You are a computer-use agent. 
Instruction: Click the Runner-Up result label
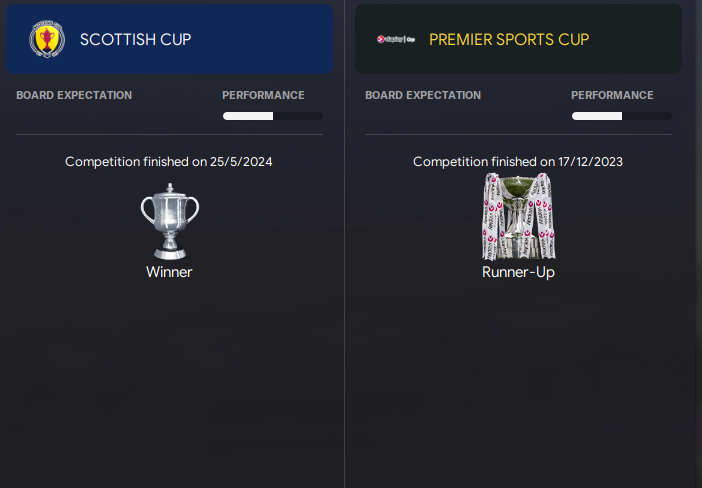(518, 272)
